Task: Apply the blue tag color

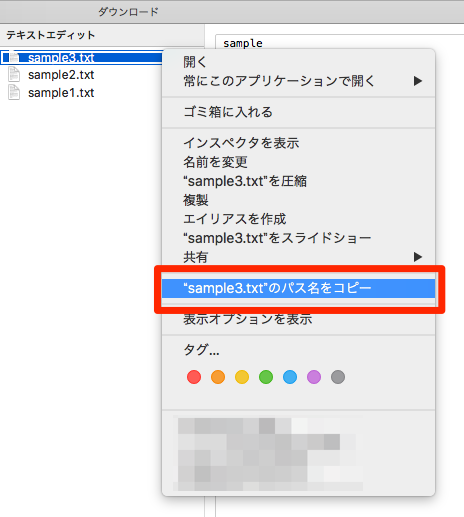Action: pos(290,377)
